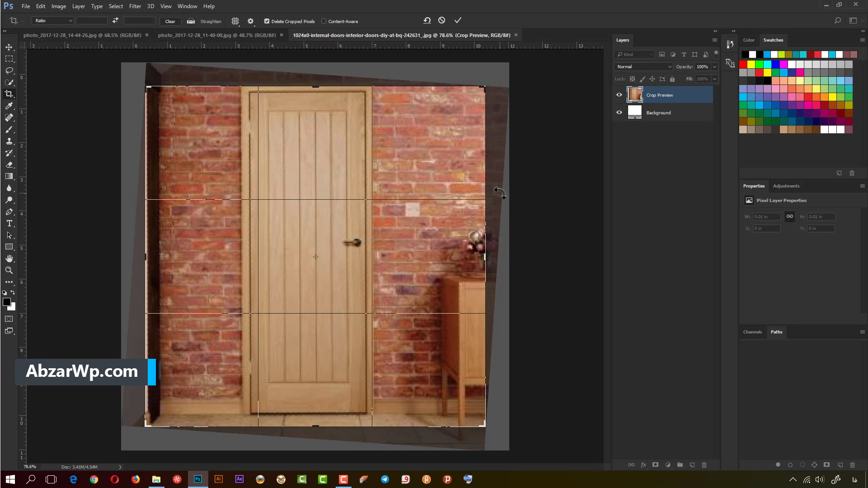Image resolution: width=868 pixels, height=488 pixels.
Task: Select the Brush tool
Action: click(x=9, y=129)
